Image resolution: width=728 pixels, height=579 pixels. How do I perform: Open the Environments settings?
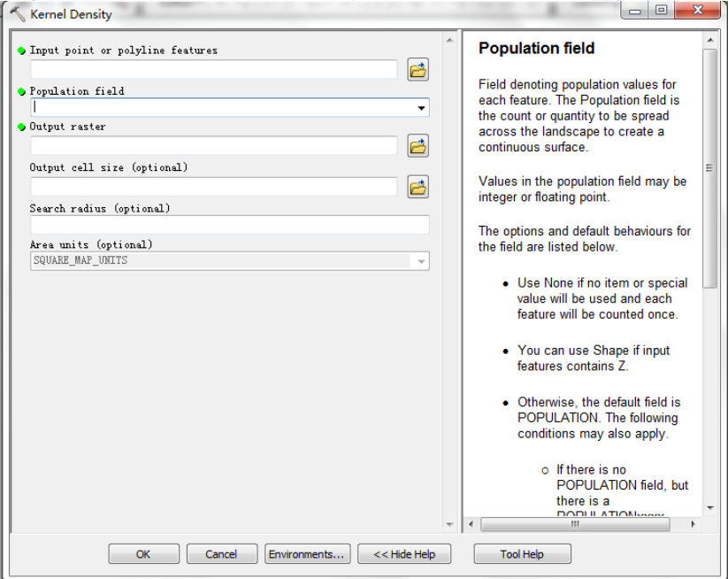pos(307,554)
